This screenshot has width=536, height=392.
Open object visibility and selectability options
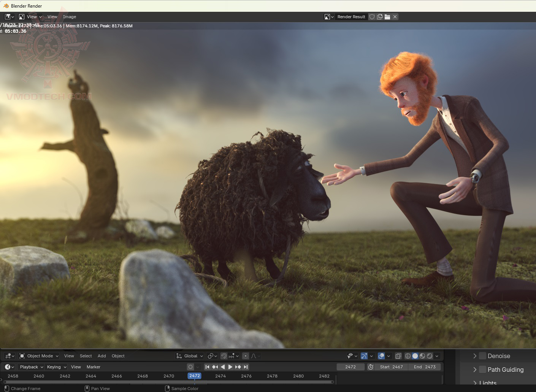(352, 356)
